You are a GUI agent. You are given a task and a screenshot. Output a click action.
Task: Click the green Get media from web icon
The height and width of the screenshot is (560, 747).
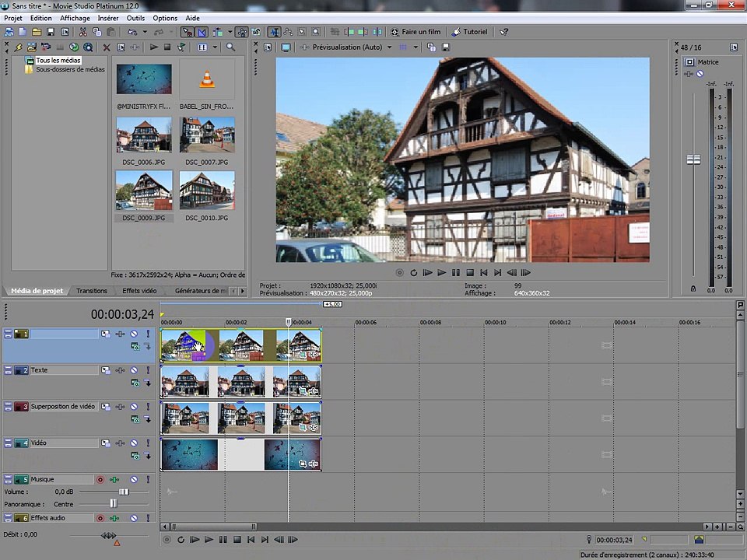pos(74,47)
